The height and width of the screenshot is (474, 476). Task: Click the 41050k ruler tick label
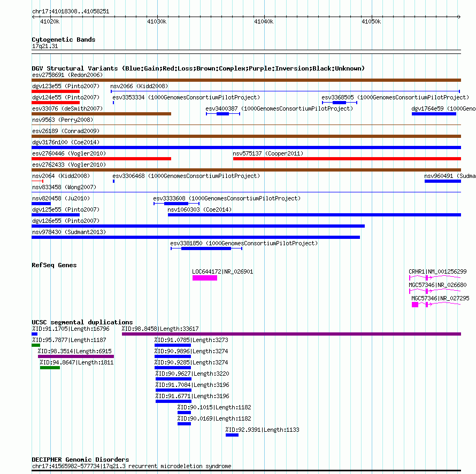coord(371,21)
